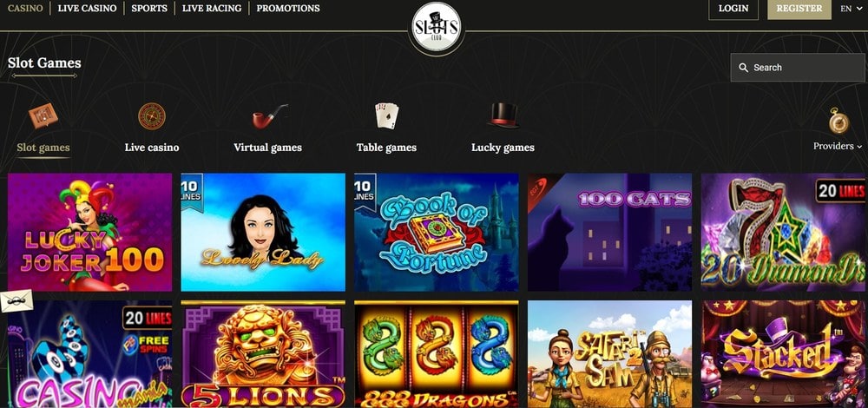Click the pocket watch Providers icon
The height and width of the screenshot is (408, 868).
tap(838, 121)
